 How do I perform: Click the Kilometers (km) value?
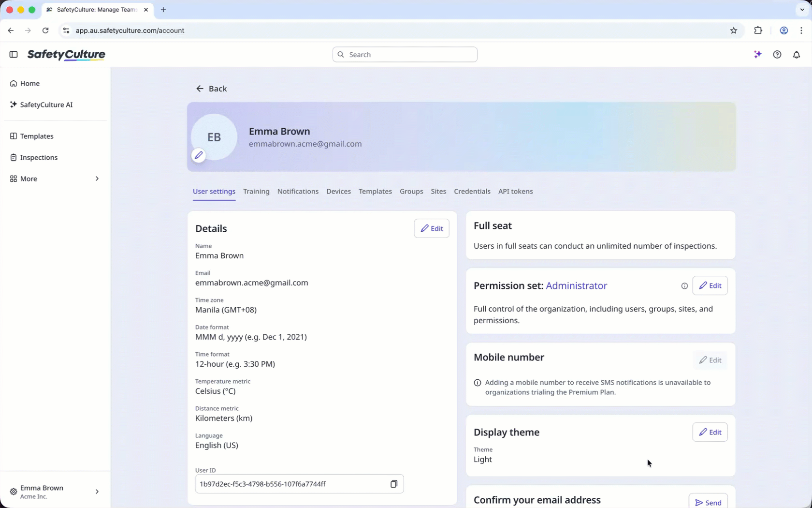point(224,418)
